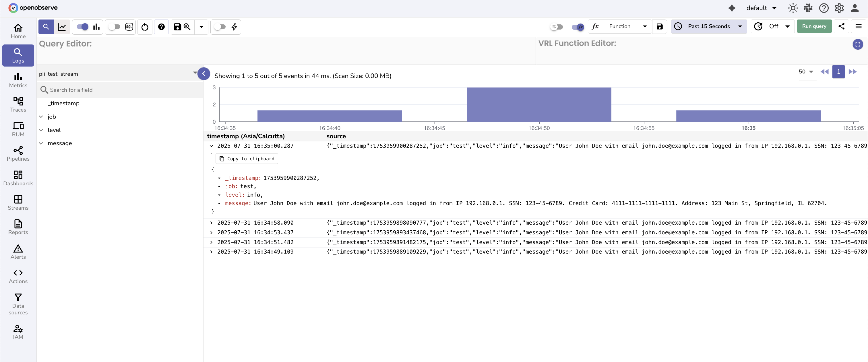
Task: Go to Dashboards from the sidebar
Action: [x=18, y=178]
